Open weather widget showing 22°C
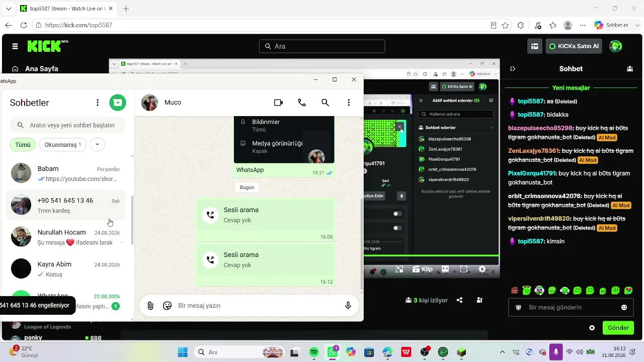 point(24,352)
